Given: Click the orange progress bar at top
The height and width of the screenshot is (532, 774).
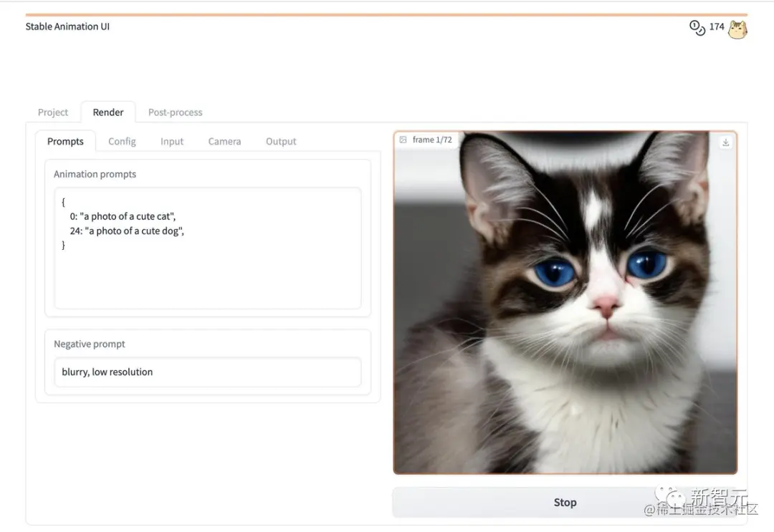Looking at the screenshot, I should point(386,15).
